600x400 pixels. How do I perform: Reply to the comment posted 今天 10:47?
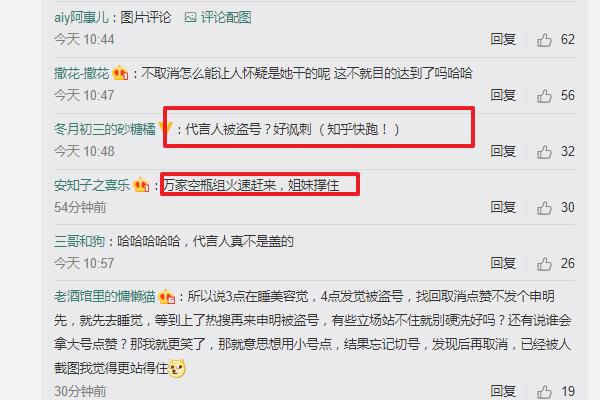click(x=503, y=95)
